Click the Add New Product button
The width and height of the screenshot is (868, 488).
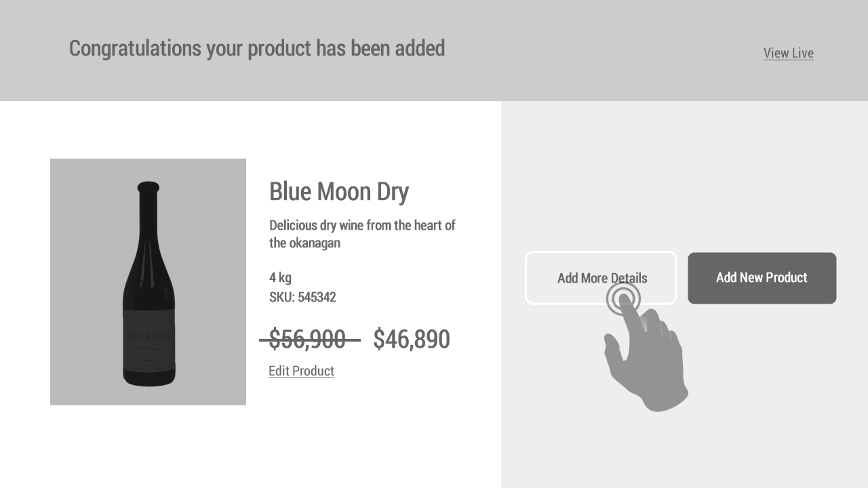tap(762, 278)
